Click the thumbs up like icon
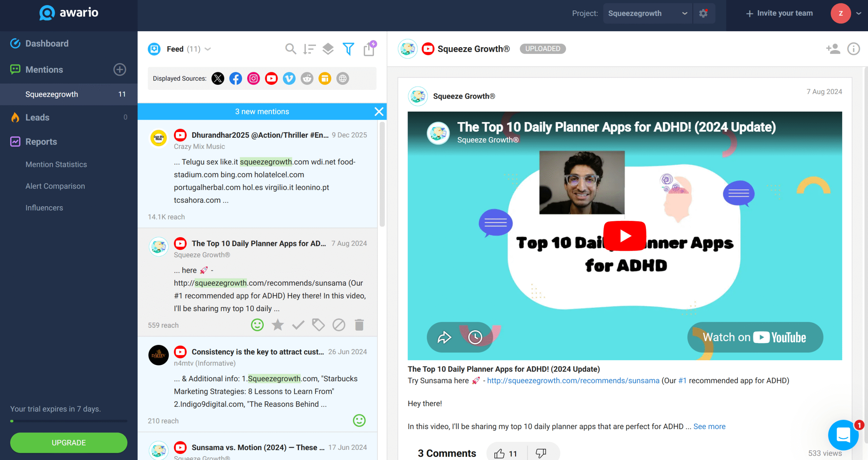The image size is (868, 460). [x=499, y=454]
